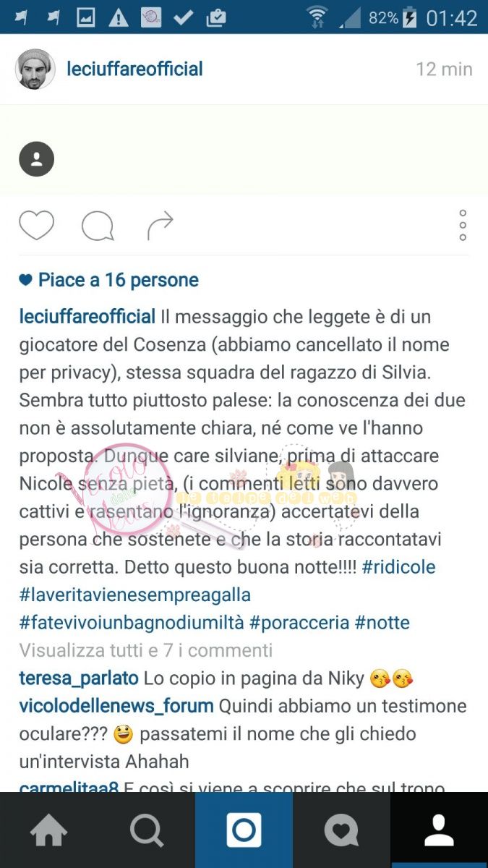
Task: Tap the tagged people icon on photo
Action: pyautogui.click(x=37, y=159)
